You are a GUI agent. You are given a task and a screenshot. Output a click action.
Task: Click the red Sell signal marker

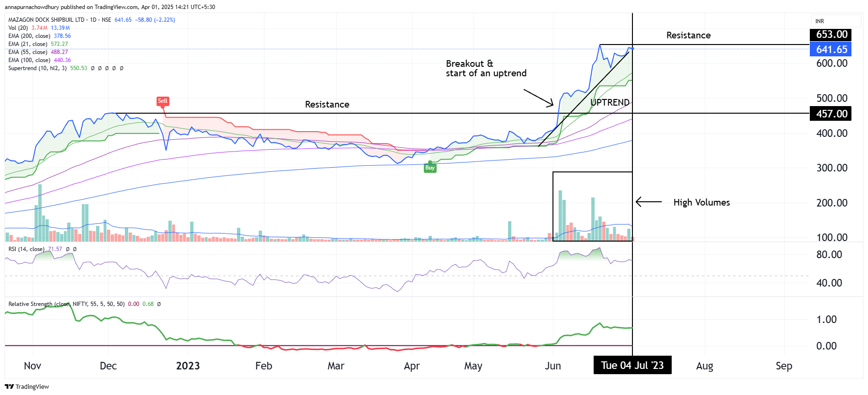pos(162,101)
